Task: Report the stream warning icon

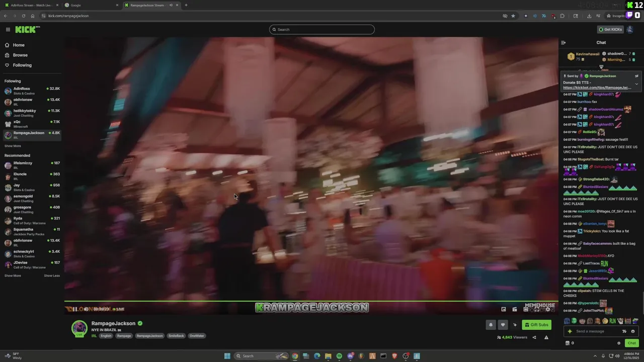Action: click(546, 337)
